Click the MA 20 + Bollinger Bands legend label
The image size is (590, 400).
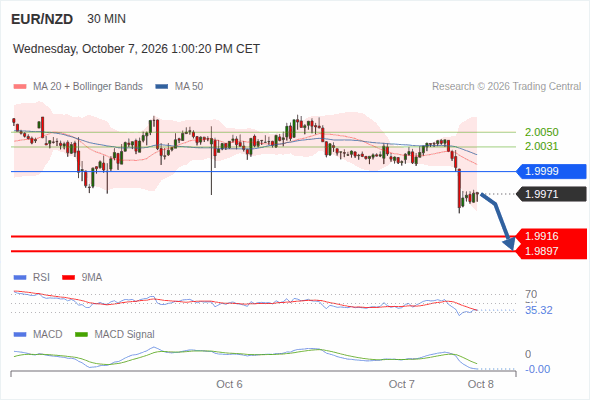[x=88, y=87]
